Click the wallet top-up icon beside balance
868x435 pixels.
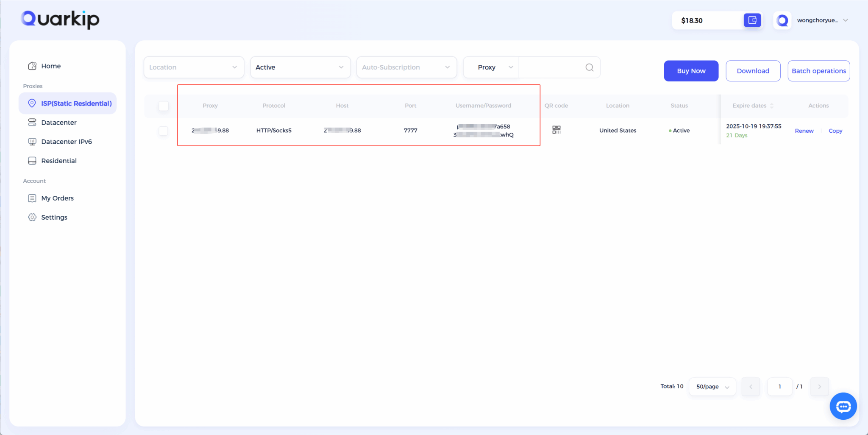(752, 20)
